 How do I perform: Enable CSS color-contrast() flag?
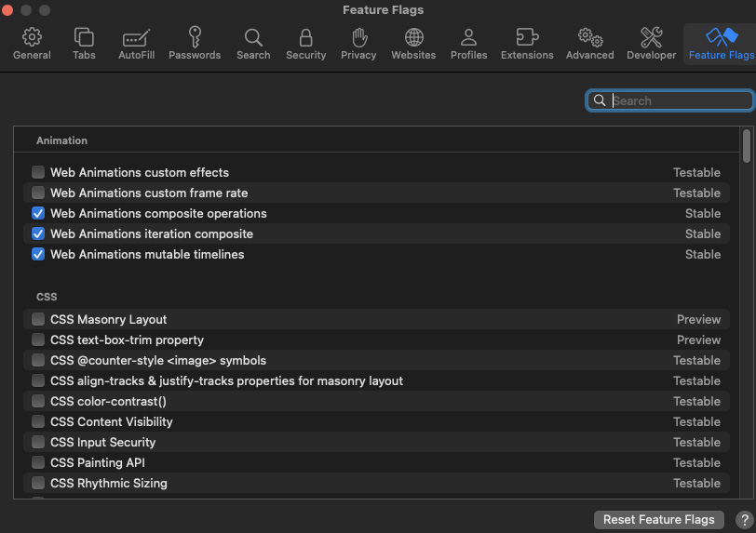point(38,401)
